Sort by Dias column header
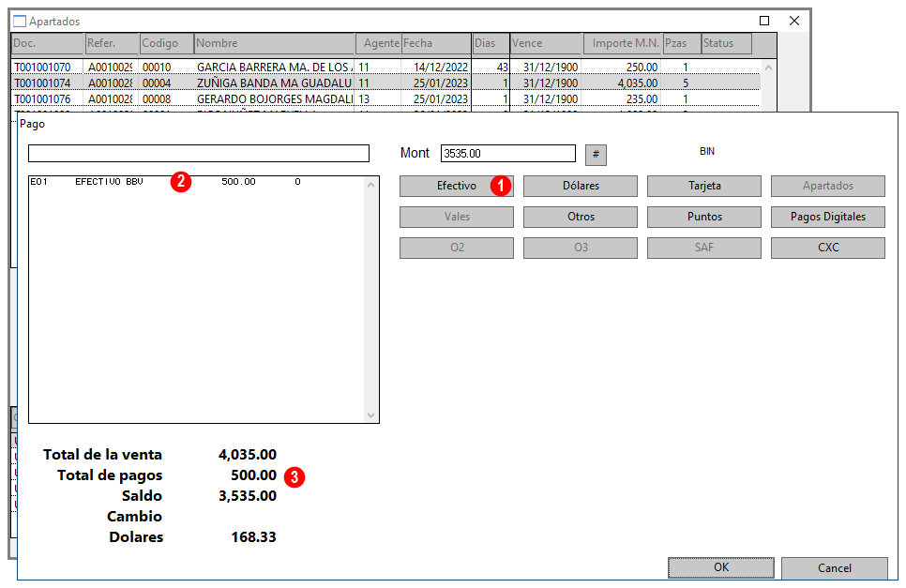The width and height of the screenshot is (906, 588). coord(491,43)
